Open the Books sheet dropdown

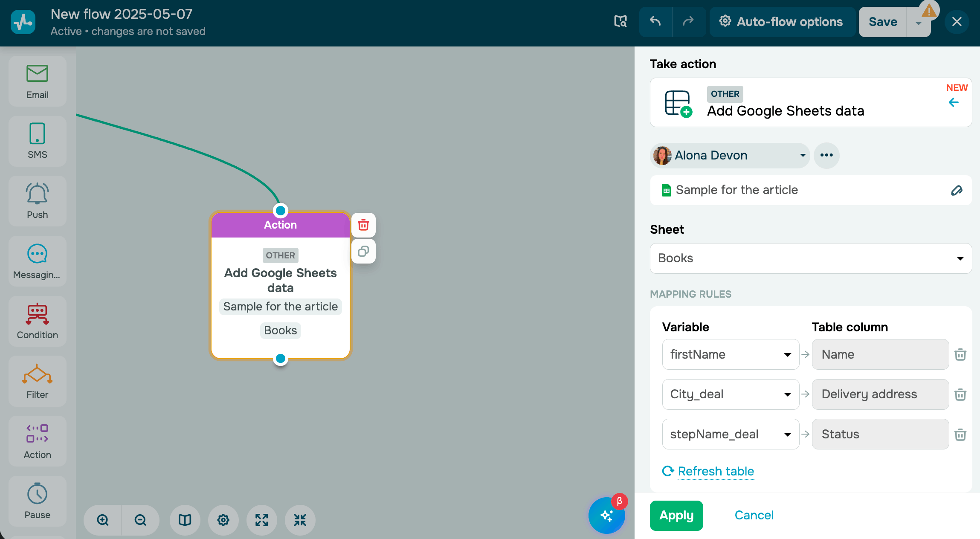[811, 258]
